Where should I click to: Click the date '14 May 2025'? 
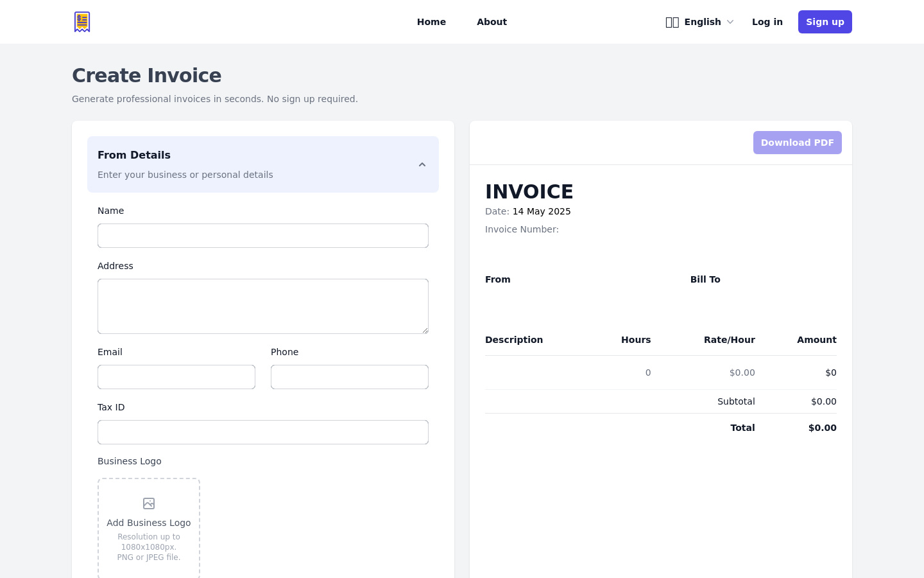click(542, 211)
